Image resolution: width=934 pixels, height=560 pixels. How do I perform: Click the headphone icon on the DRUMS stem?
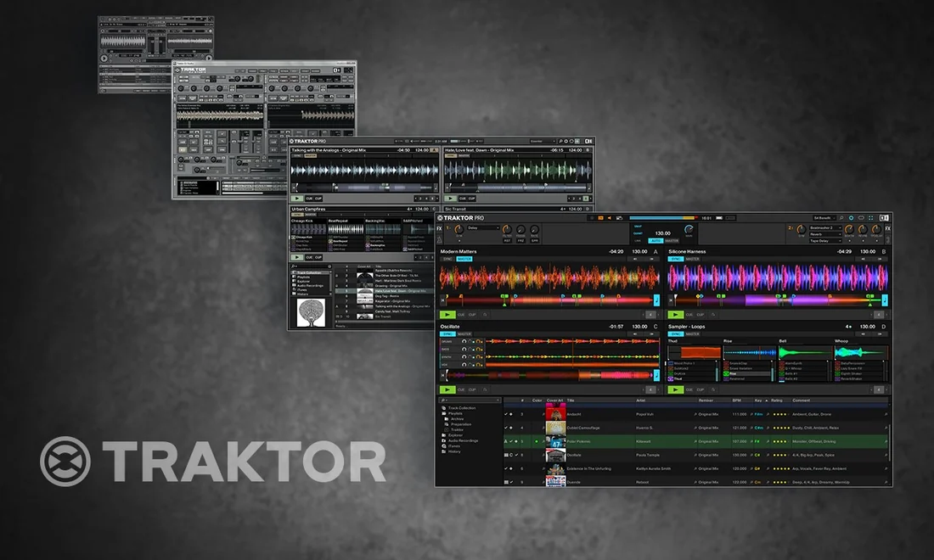[x=464, y=342]
